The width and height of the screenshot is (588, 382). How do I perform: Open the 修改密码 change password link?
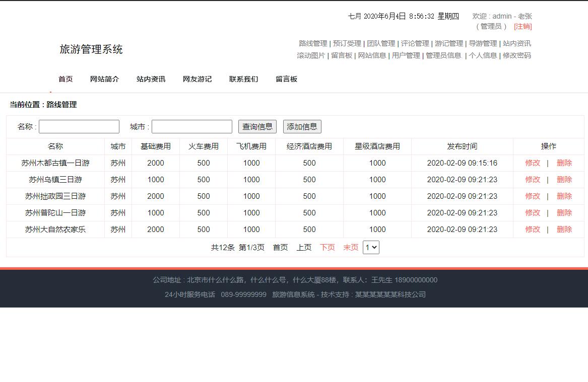pos(517,56)
